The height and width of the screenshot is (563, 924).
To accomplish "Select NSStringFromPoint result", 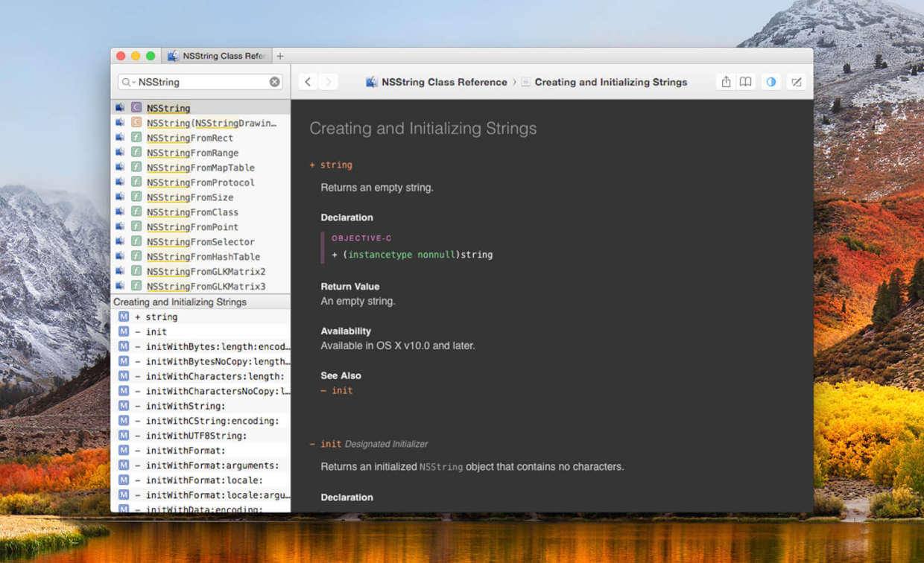I will (200, 227).
